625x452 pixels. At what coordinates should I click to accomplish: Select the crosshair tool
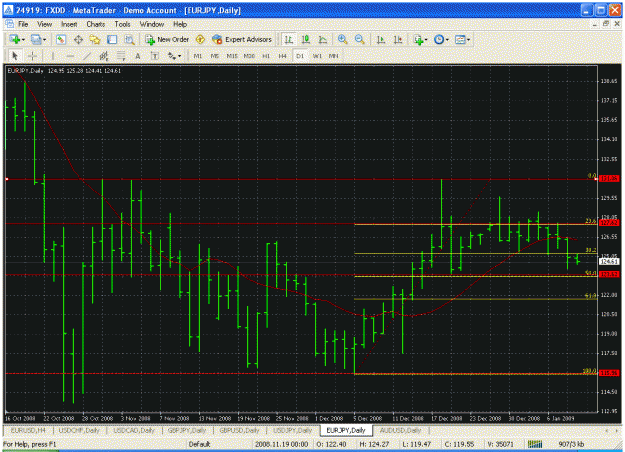[32, 56]
